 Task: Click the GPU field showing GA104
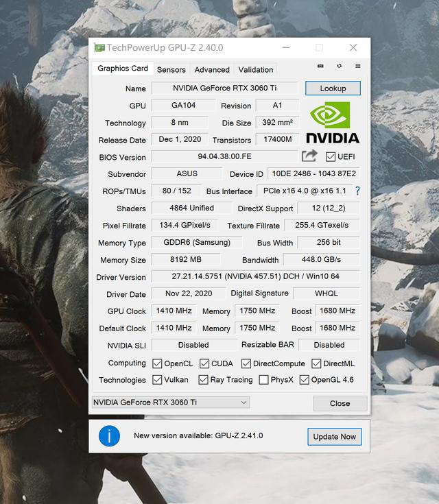click(x=183, y=105)
